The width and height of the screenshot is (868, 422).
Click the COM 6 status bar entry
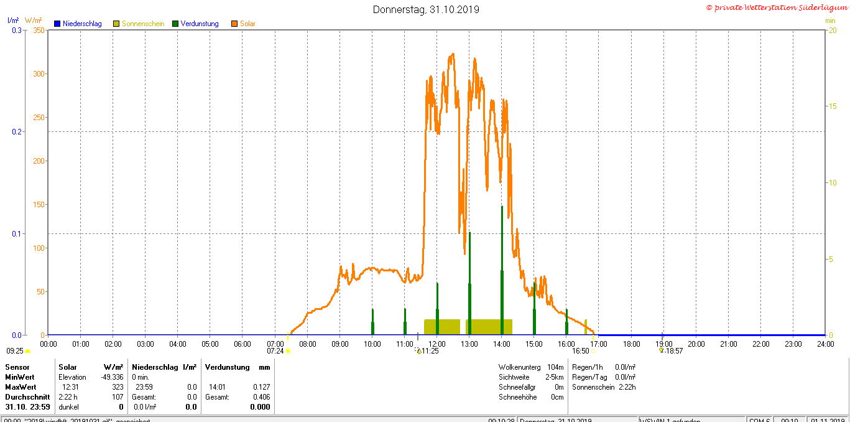pyautogui.click(x=760, y=420)
